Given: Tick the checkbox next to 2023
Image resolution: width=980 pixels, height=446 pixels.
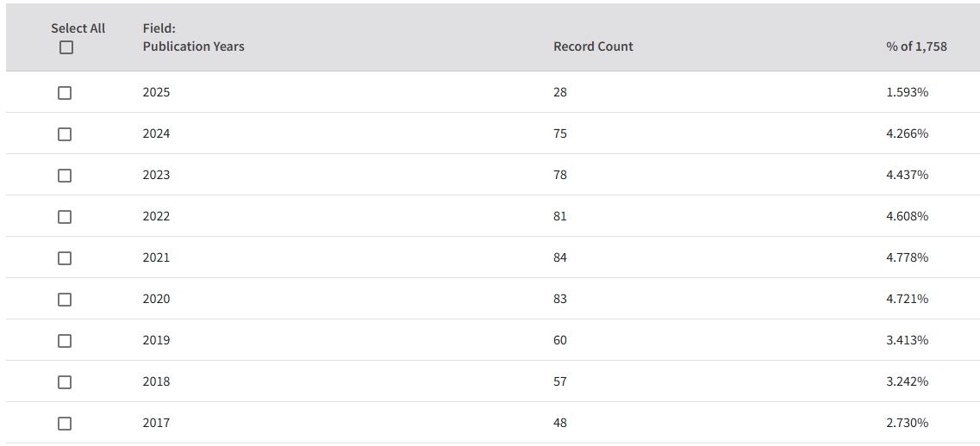Looking at the screenshot, I should (x=65, y=176).
